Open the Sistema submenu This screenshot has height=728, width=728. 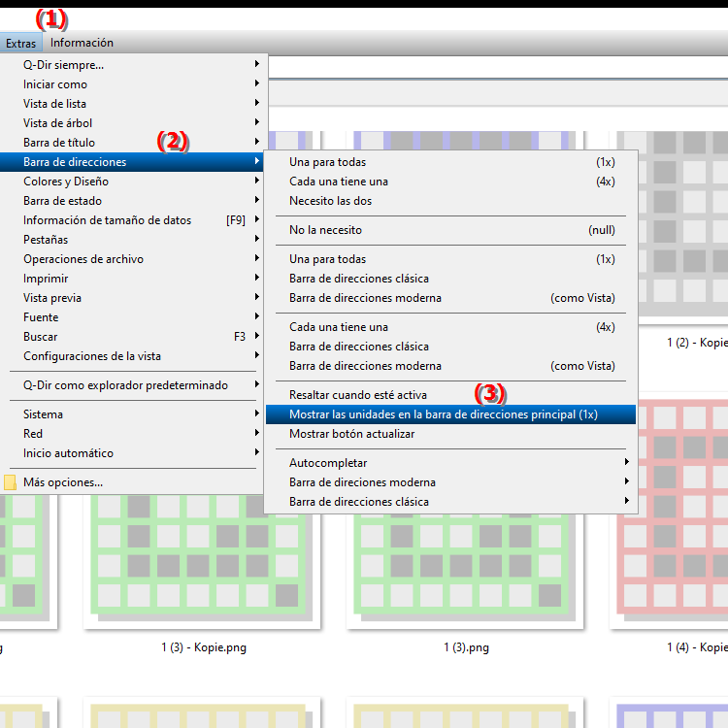click(x=132, y=414)
